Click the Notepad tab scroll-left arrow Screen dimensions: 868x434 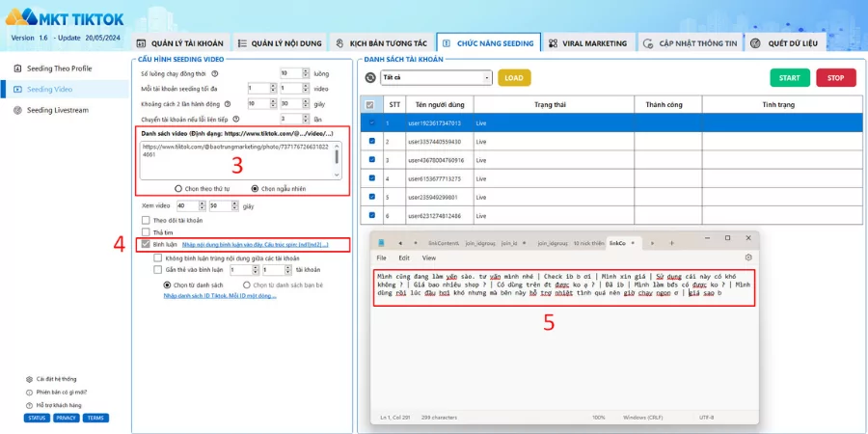(399, 242)
